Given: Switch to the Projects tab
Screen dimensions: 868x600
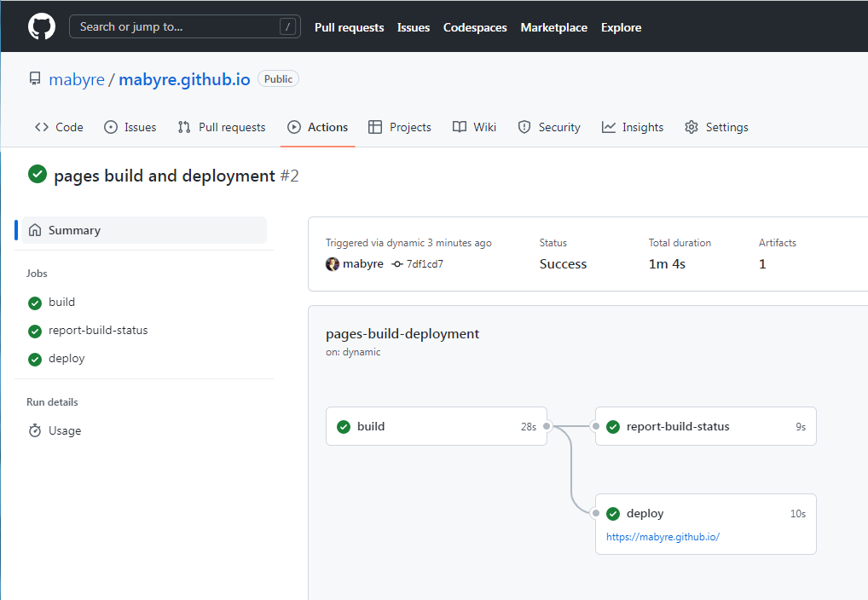Looking at the screenshot, I should click(x=400, y=127).
